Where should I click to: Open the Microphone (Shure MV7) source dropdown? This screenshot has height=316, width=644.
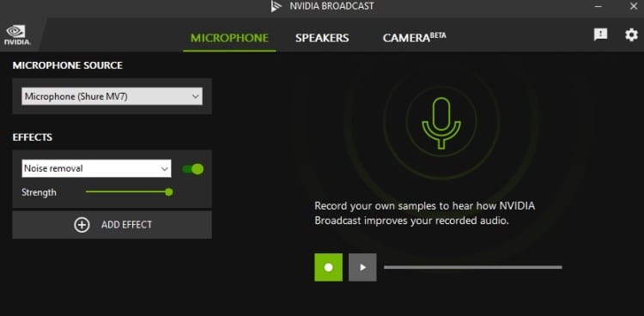(112, 96)
